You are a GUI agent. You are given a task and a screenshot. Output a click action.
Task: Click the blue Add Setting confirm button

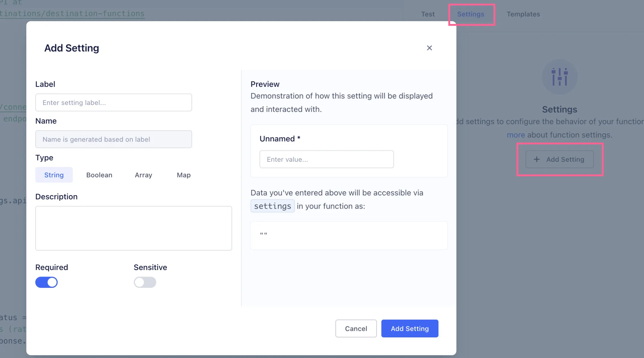click(x=410, y=328)
